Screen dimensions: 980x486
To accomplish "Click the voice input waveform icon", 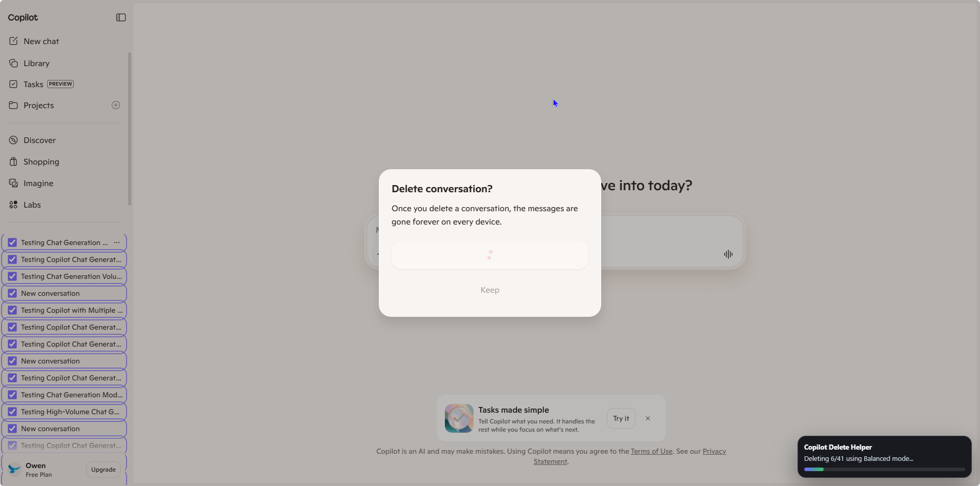I will click(728, 254).
